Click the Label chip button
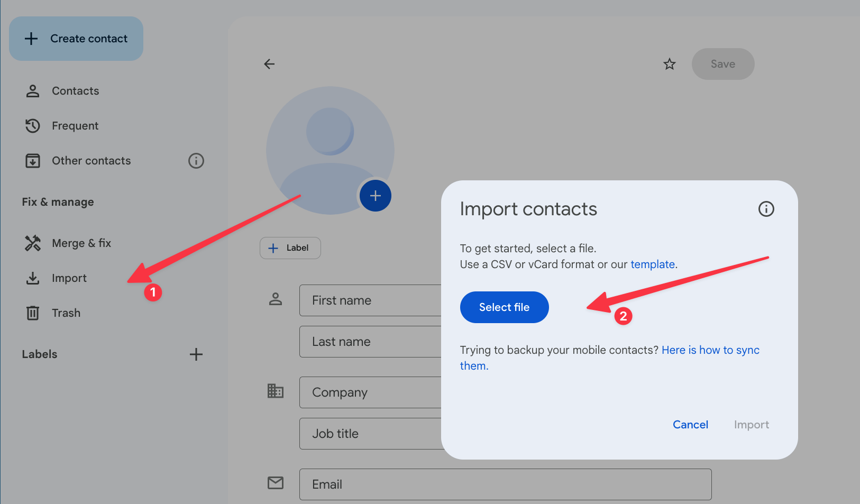Viewport: 860px width, 504px height. click(290, 248)
